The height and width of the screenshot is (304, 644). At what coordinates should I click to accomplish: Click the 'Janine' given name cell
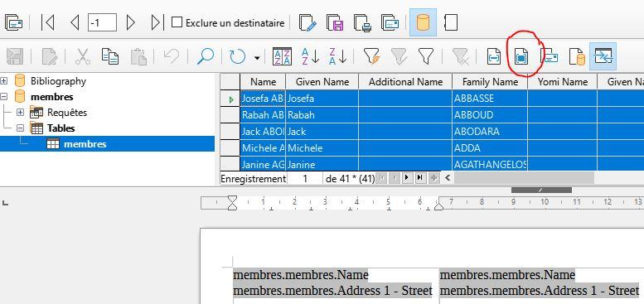pyautogui.click(x=322, y=164)
